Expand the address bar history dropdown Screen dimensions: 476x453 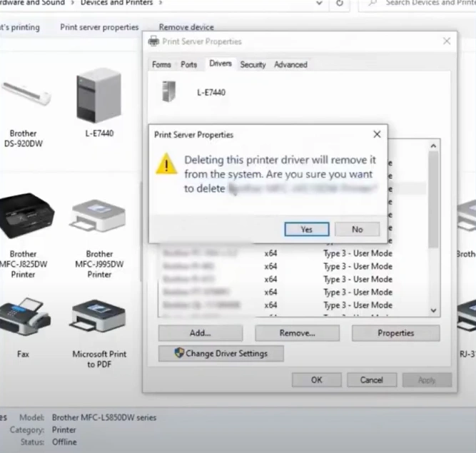click(x=318, y=4)
